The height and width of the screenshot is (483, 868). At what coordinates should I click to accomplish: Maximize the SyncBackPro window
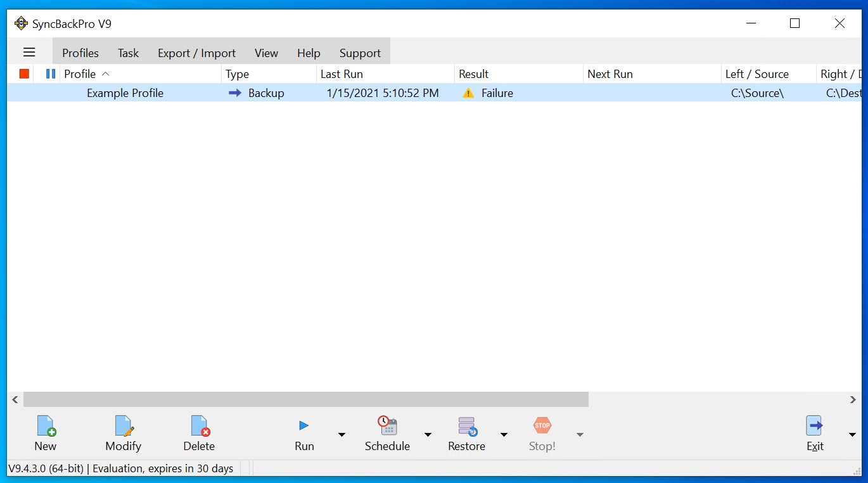(x=795, y=23)
